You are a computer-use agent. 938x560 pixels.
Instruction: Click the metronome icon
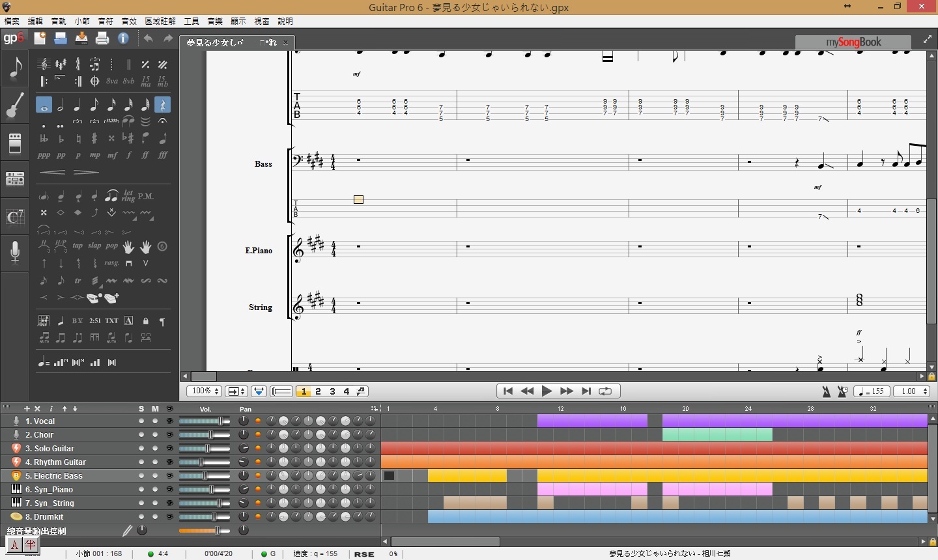click(826, 391)
